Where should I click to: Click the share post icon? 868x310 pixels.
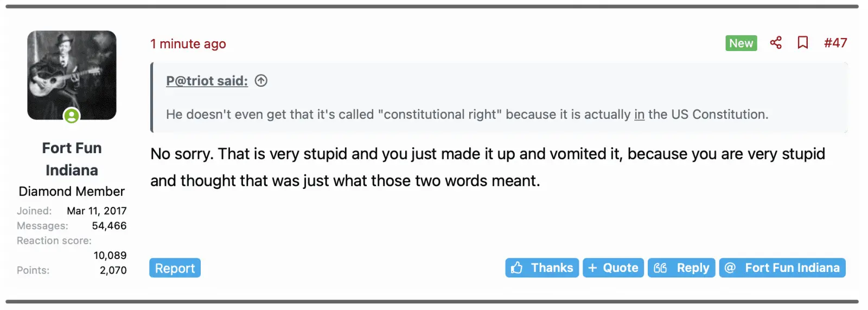[x=776, y=43]
